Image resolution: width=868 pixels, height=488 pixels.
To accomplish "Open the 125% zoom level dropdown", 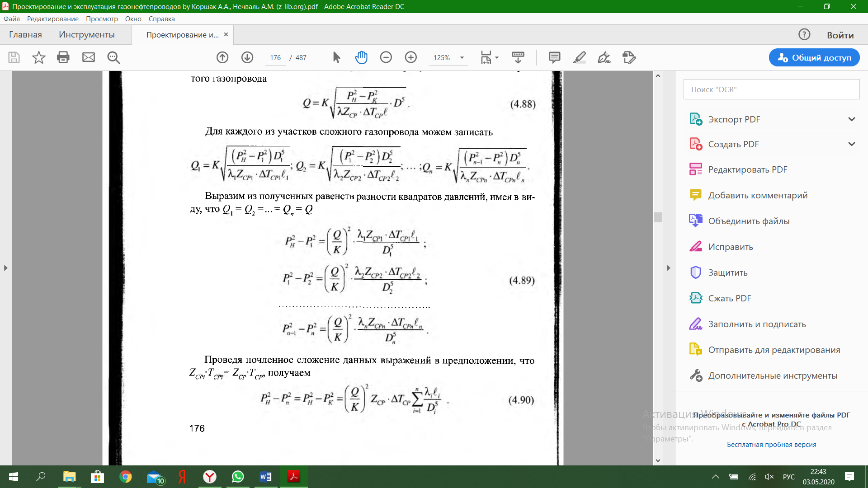I will point(462,58).
